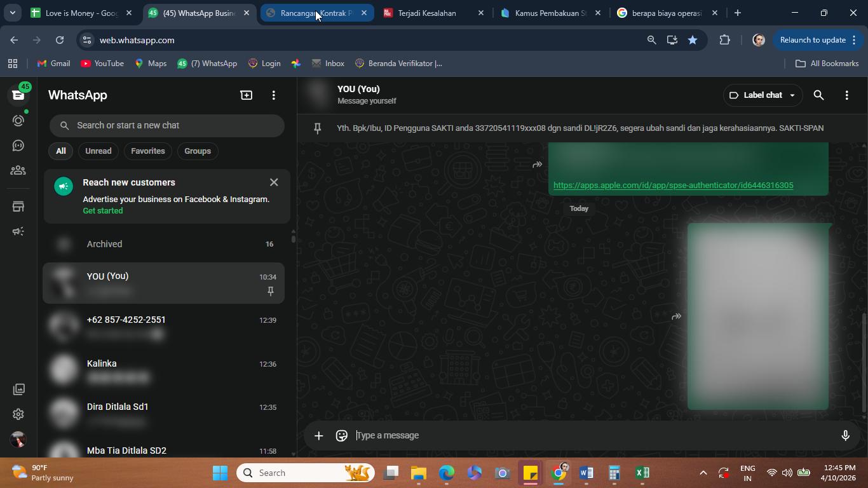Open WhatsApp Settings gear icon
The width and height of the screenshot is (868, 488).
click(x=18, y=414)
